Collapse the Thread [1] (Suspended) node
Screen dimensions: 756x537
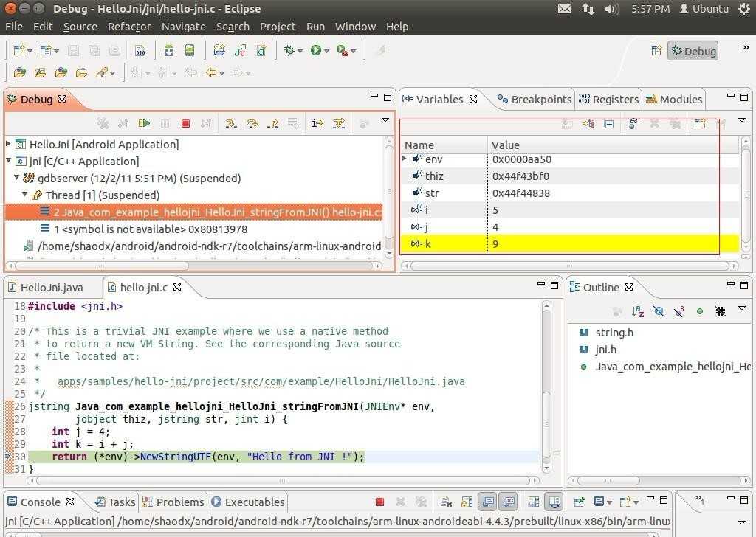coord(25,194)
